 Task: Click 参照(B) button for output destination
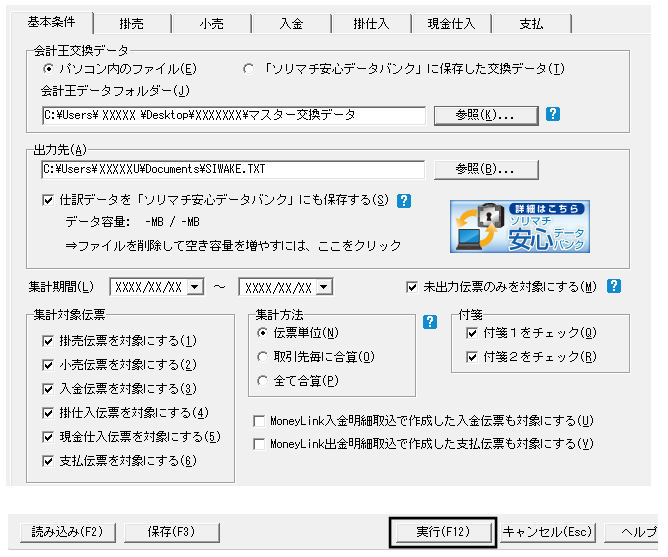485,169
